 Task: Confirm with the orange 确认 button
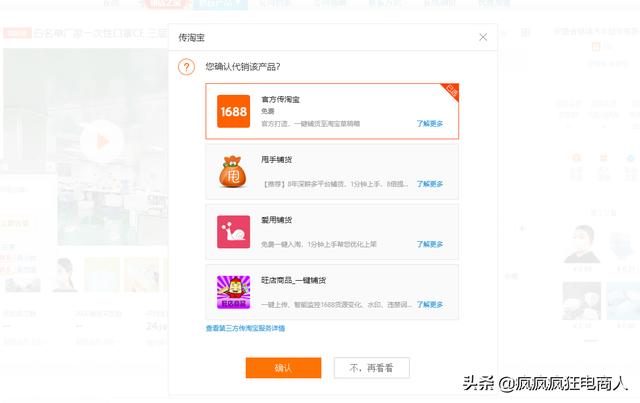pyautogui.click(x=283, y=368)
